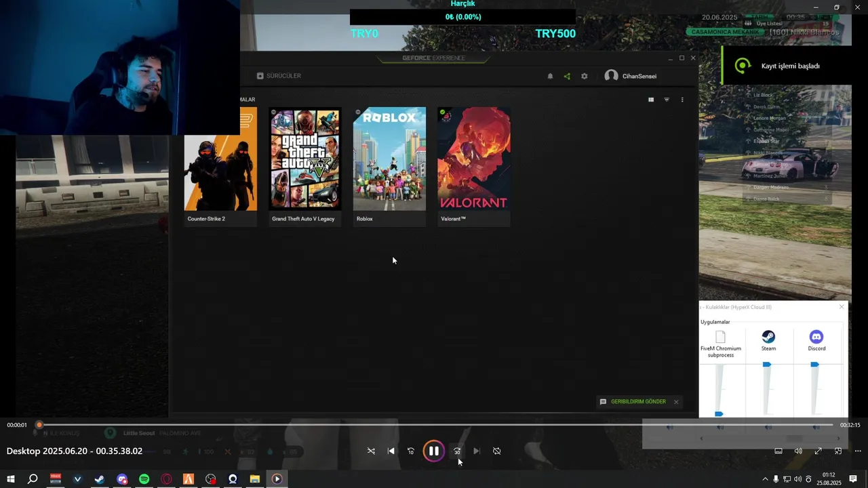This screenshot has width=868, height=488.
Task: Open Voicemeeter from the taskbar
Action: coord(56,479)
